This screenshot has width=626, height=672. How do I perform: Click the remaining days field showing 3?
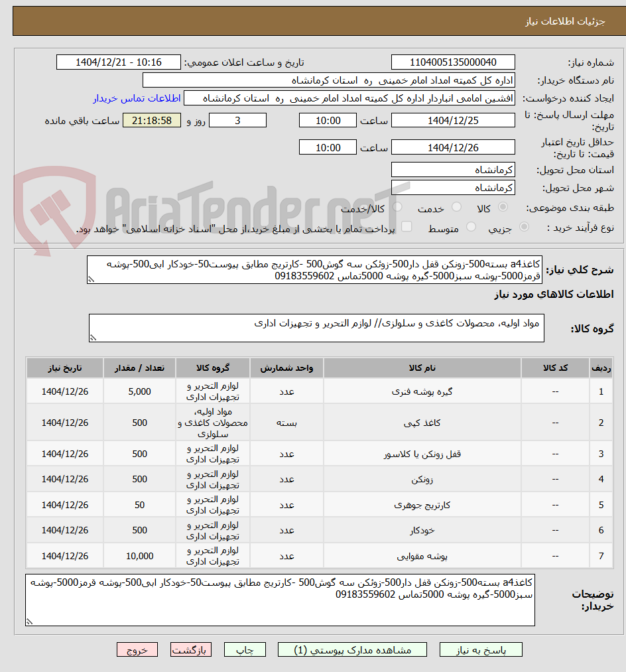(237, 121)
